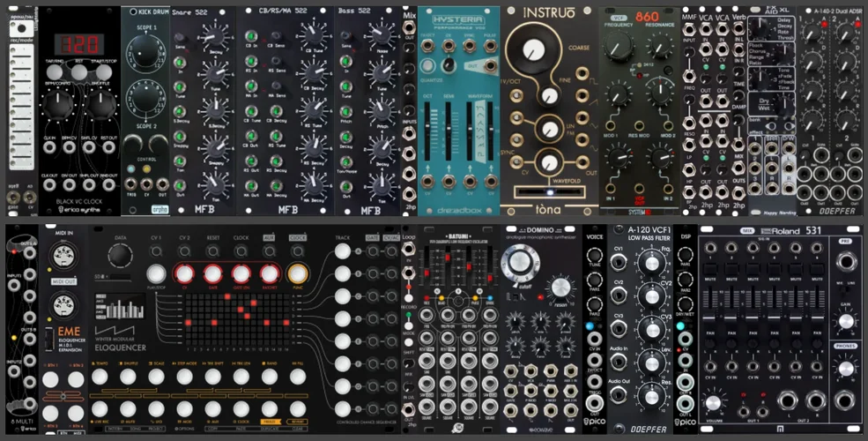The image size is (868, 441).
Task: Click the DATA encoder on Eloquencer
Action: 121,256
